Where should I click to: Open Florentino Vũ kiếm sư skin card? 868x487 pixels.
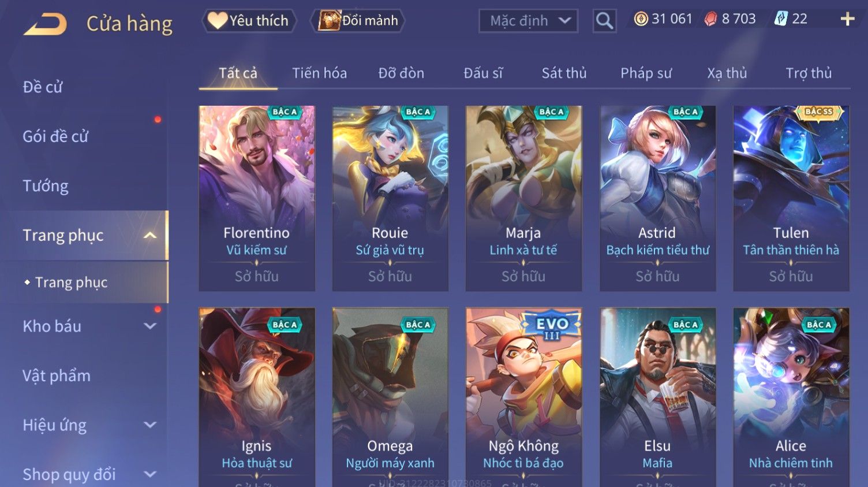pos(257,198)
